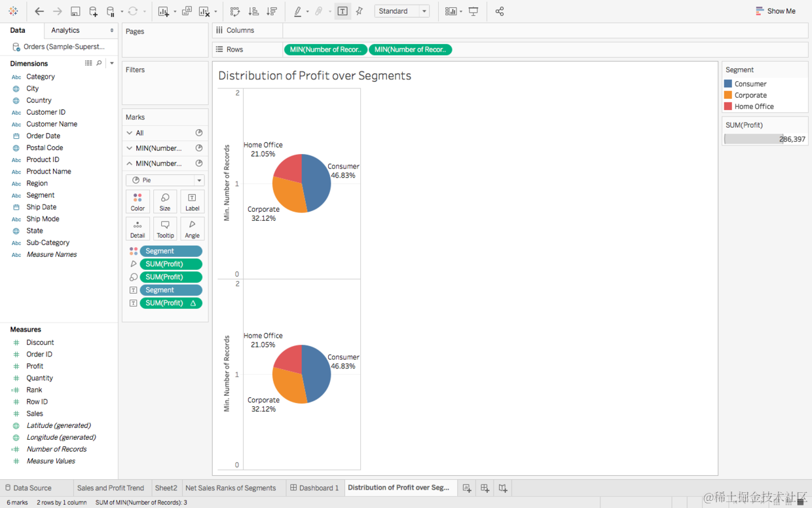The height and width of the screenshot is (508, 812).
Task: Expand the first MIN(Number...) marks section
Action: 130,148
